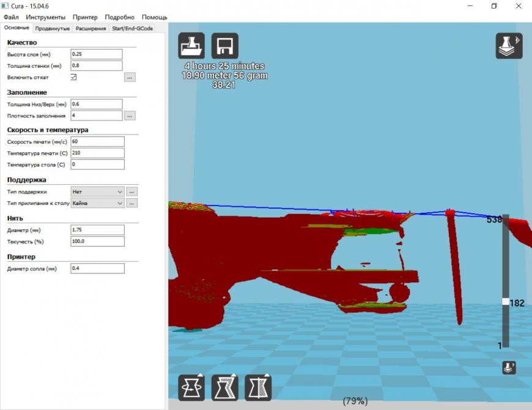Select the Scale model tool
The height and width of the screenshot is (410, 532).
point(224,387)
